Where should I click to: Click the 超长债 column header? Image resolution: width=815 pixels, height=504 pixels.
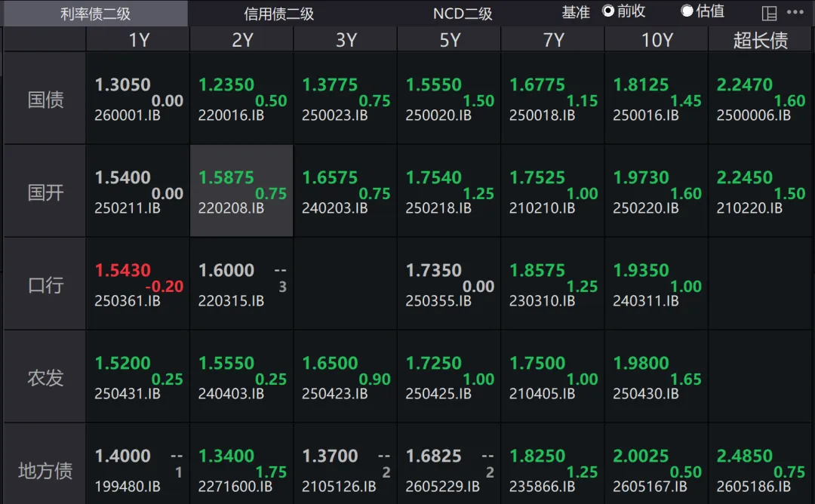[760, 40]
